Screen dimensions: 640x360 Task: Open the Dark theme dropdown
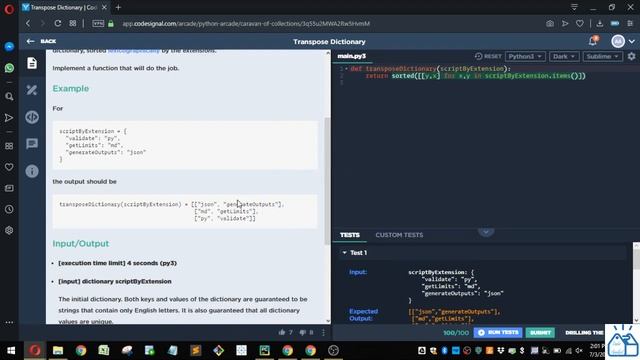pyautogui.click(x=564, y=56)
